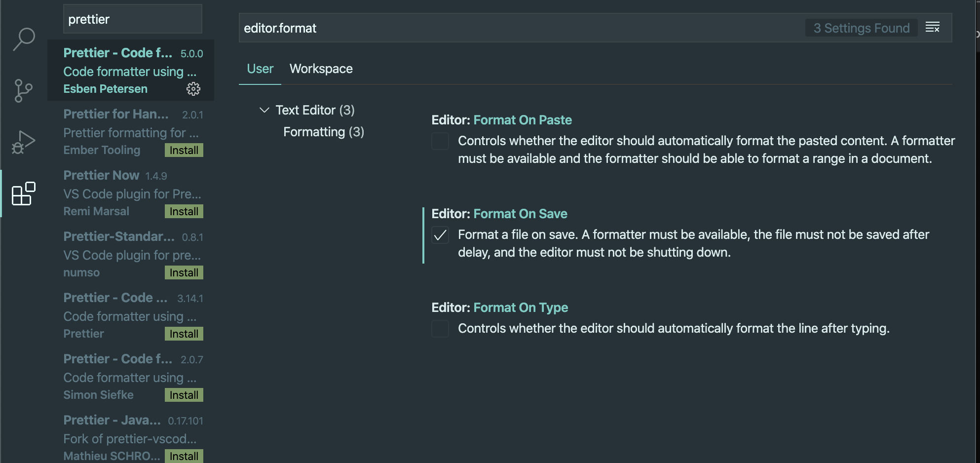Open the Source Control view

[23, 91]
